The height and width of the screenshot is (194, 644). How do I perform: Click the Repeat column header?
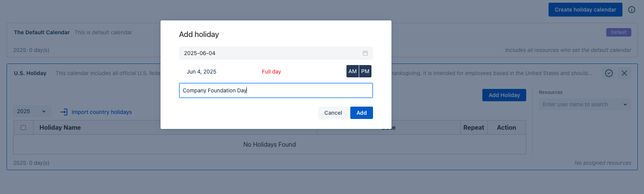(x=473, y=127)
